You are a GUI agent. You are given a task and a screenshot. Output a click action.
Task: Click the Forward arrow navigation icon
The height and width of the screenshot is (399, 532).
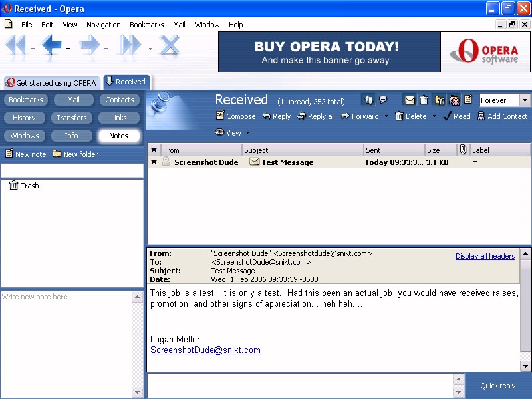click(90, 45)
